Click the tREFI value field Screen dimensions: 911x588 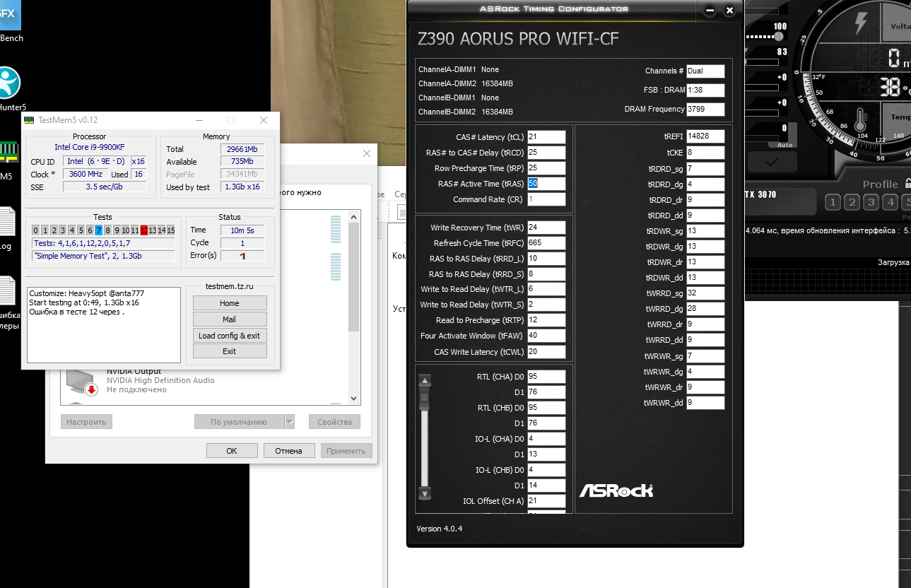[x=705, y=136]
